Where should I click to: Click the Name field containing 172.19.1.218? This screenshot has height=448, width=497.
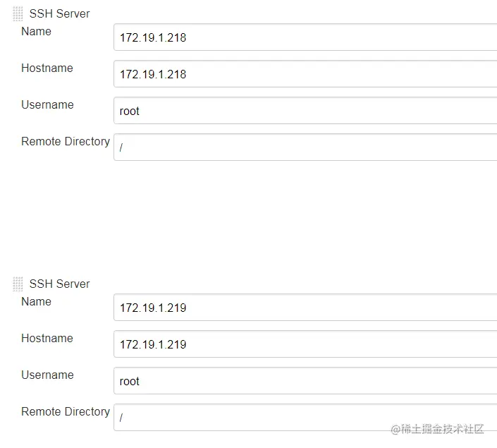point(305,37)
